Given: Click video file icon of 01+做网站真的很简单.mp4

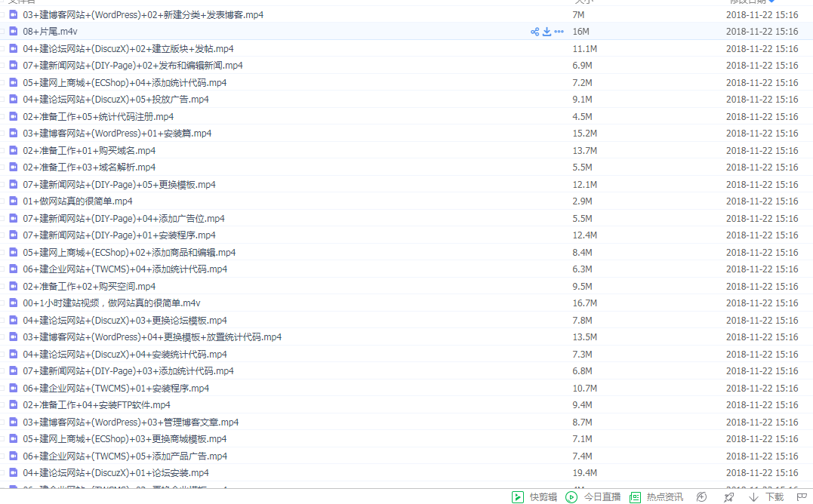Looking at the screenshot, I should click(13, 201).
